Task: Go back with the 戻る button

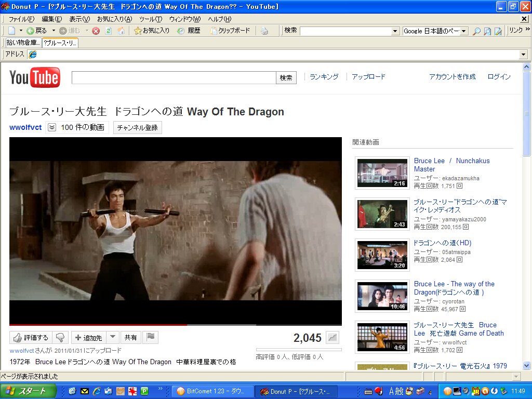Action: pos(37,31)
